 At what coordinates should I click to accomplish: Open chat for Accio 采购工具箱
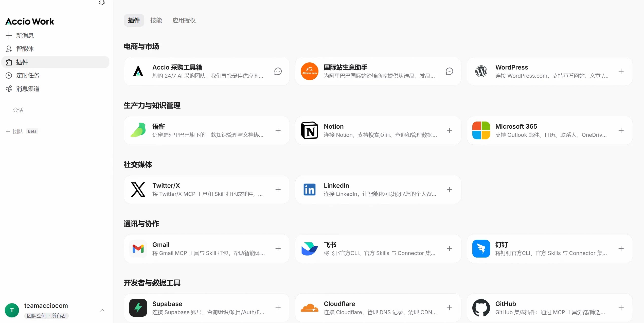[278, 71]
